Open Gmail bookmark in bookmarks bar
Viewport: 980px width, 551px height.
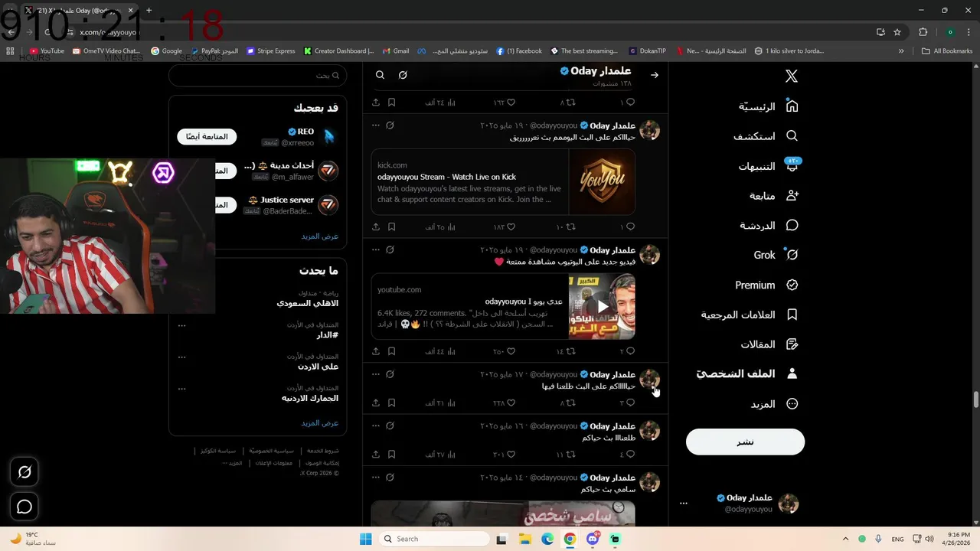click(396, 51)
